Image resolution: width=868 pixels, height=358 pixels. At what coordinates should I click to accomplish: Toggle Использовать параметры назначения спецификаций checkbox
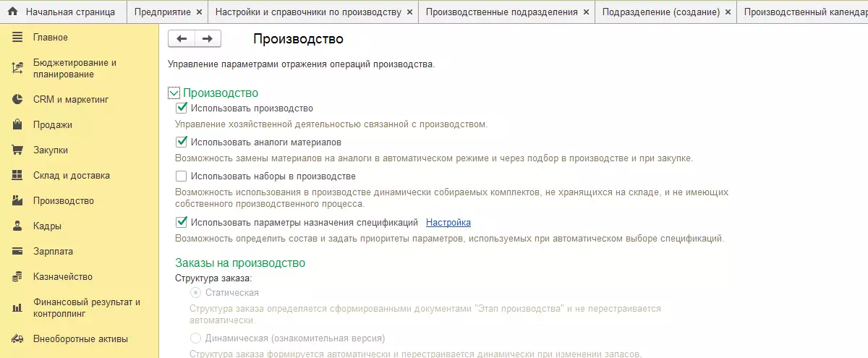coord(182,222)
